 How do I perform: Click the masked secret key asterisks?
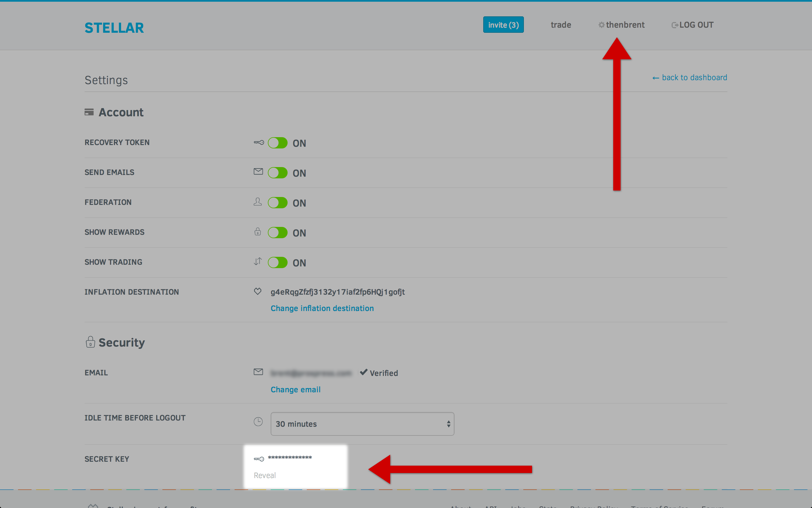click(x=290, y=457)
